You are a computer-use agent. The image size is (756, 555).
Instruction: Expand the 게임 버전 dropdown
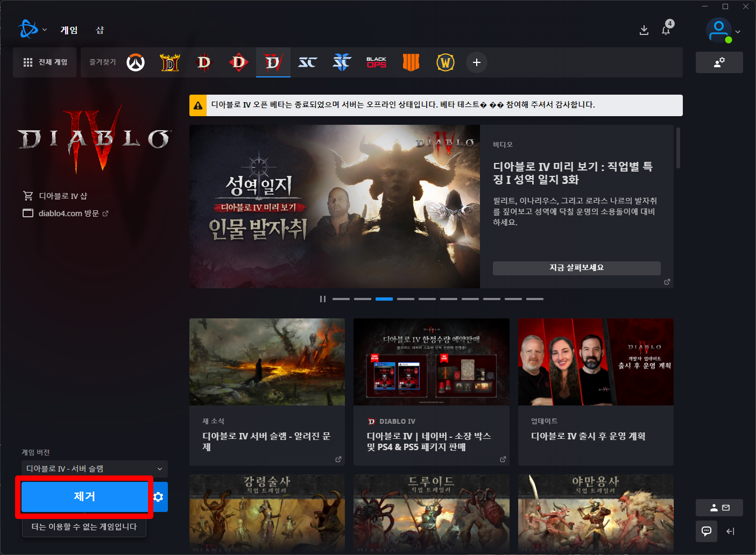pyautogui.click(x=95, y=469)
